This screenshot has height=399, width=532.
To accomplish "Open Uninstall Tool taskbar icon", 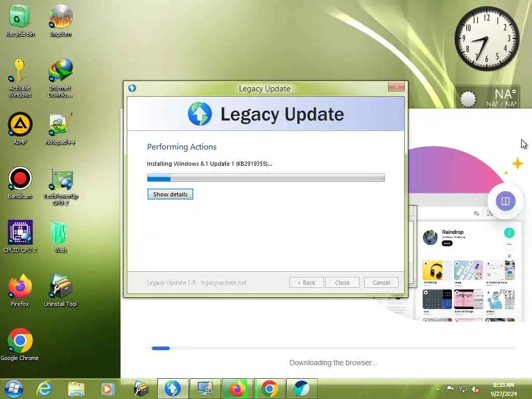I will (x=141, y=389).
